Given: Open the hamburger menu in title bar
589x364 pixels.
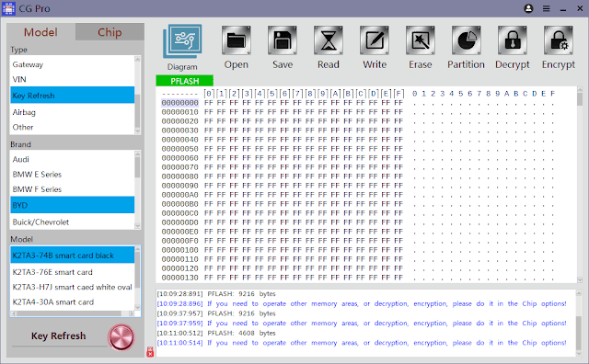Looking at the screenshot, I should [546, 8].
